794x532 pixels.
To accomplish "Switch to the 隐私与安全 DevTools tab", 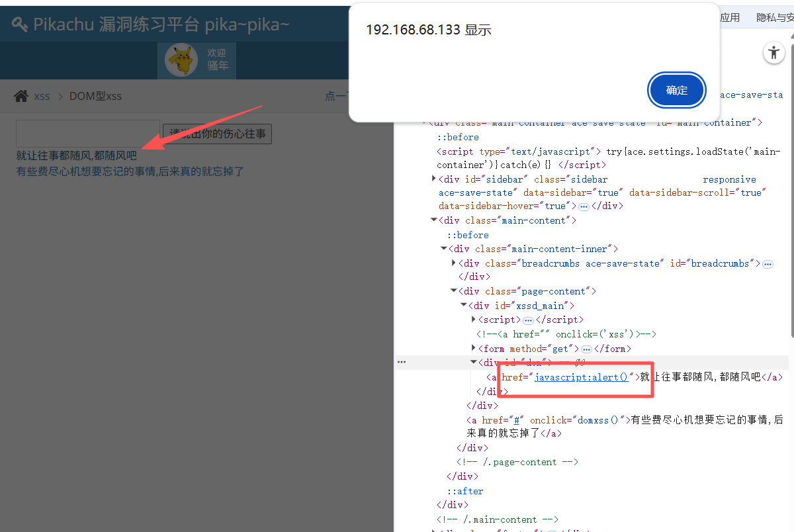I will pos(775,18).
